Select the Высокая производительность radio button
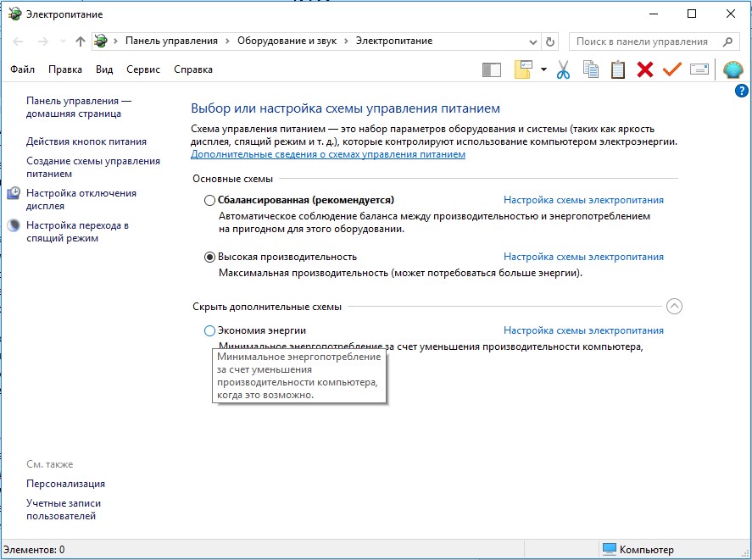 (209, 257)
